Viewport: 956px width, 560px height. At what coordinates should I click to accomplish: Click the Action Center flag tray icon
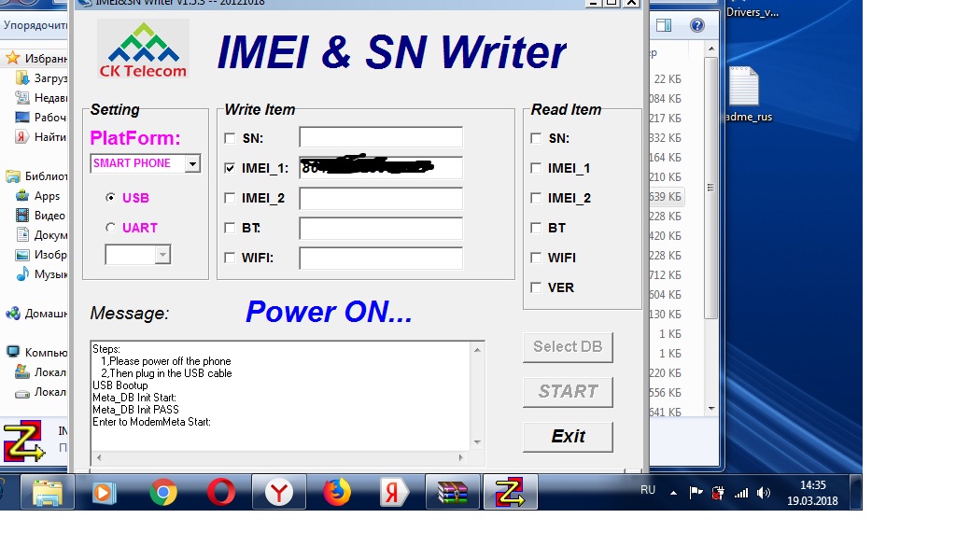(x=696, y=493)
